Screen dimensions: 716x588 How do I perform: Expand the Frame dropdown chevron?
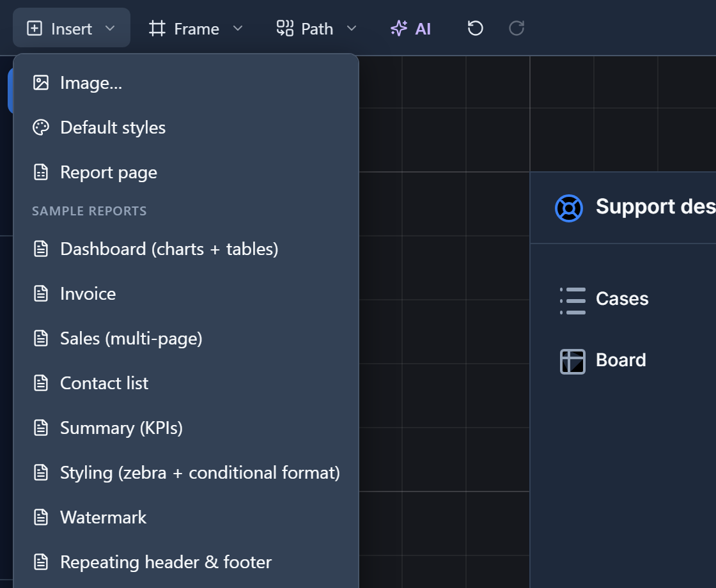[x=237, y=28]
